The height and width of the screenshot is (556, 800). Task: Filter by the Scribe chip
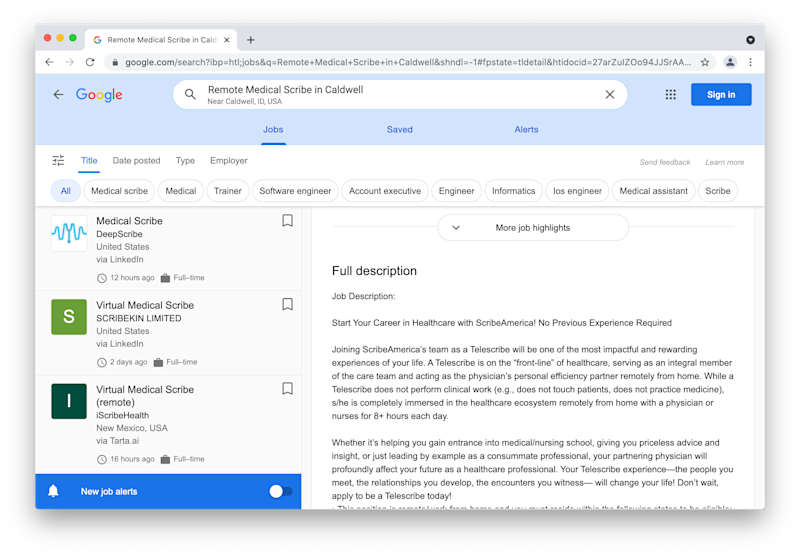point(717,191)
